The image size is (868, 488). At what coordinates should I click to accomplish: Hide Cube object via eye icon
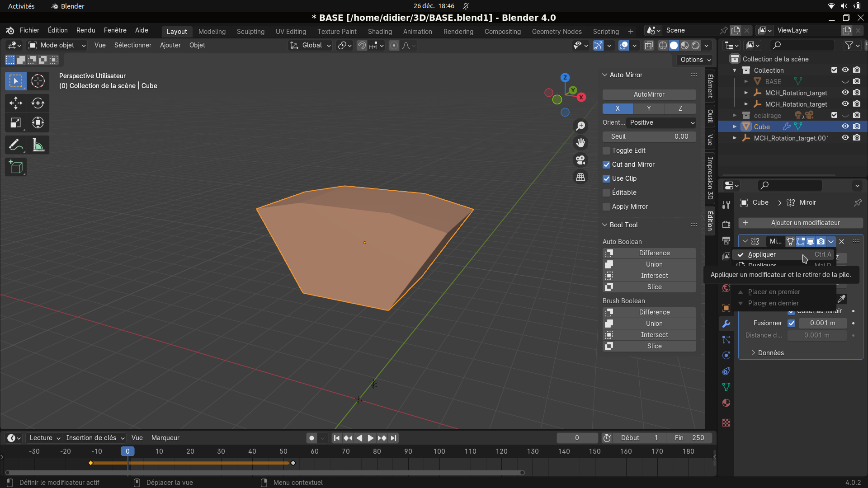[845, 127]
